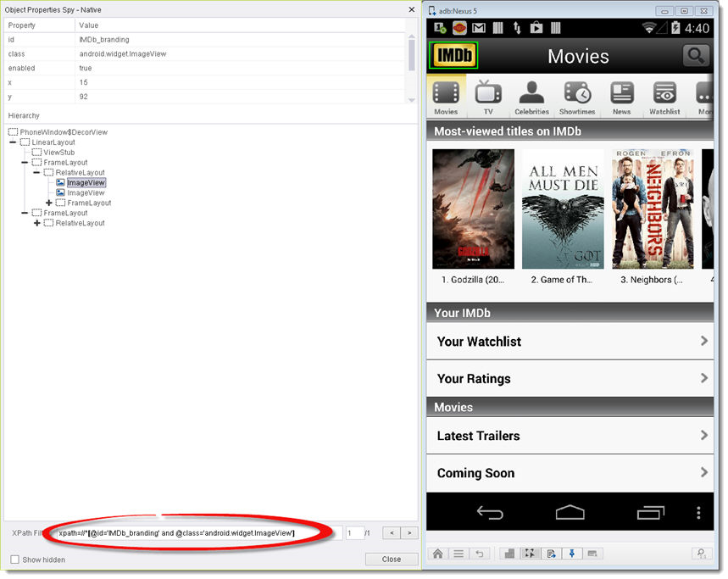Screen dimensions: 728x579
Task: Click the blue pin icon in the device toolbar
Action: tap(572, 554)
